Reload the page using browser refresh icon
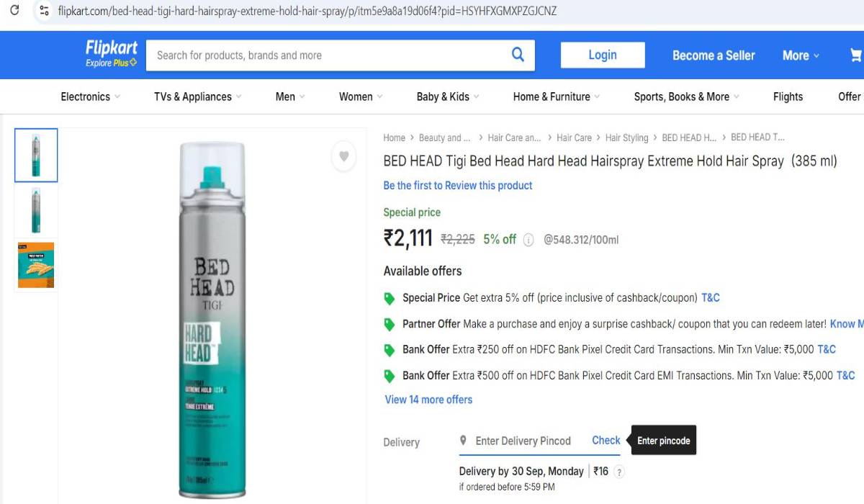The image size is (864, 504). click(x=14, y=11)
